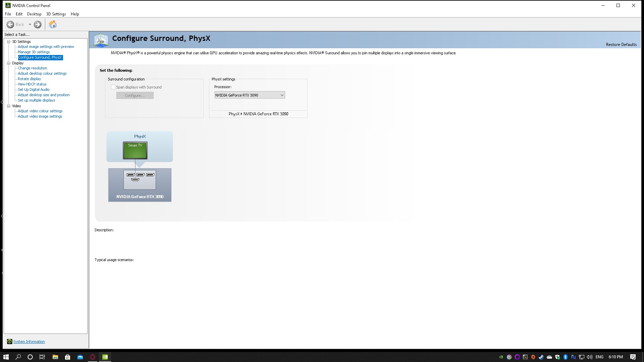644x362 pixels.
Task: Open Rotate display task
Action: pyautogui.click(x=30, y=79)
